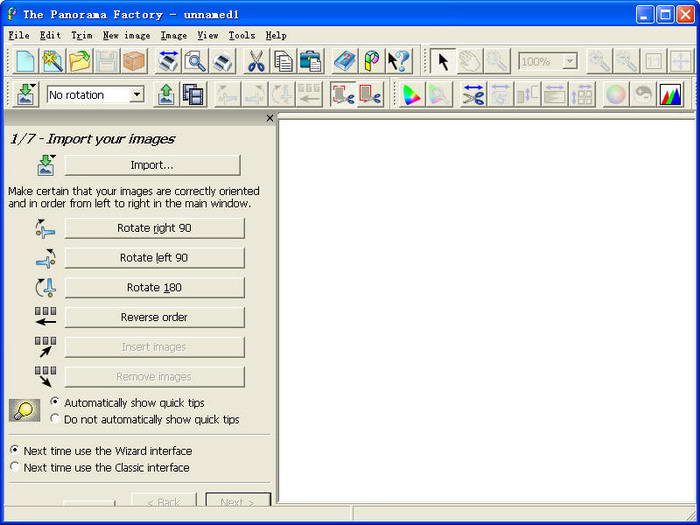Click the rotate left icon beside Rotate left 90

(46, 258)
